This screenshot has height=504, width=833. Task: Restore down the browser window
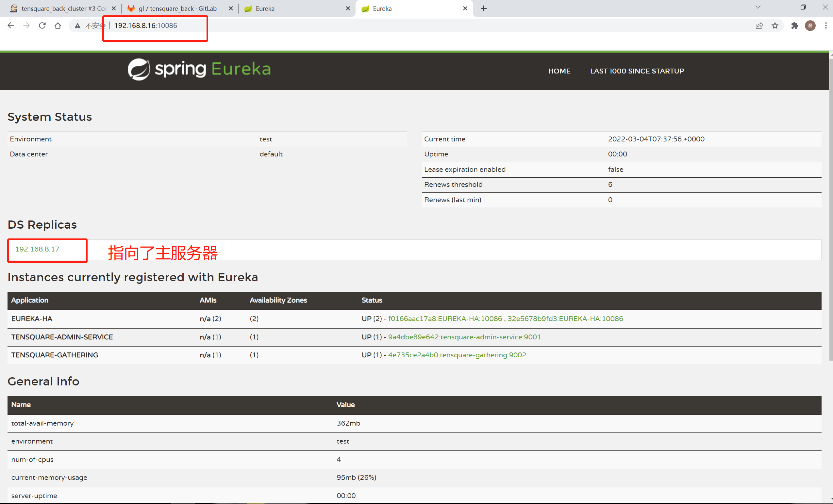tap(803, 7)
